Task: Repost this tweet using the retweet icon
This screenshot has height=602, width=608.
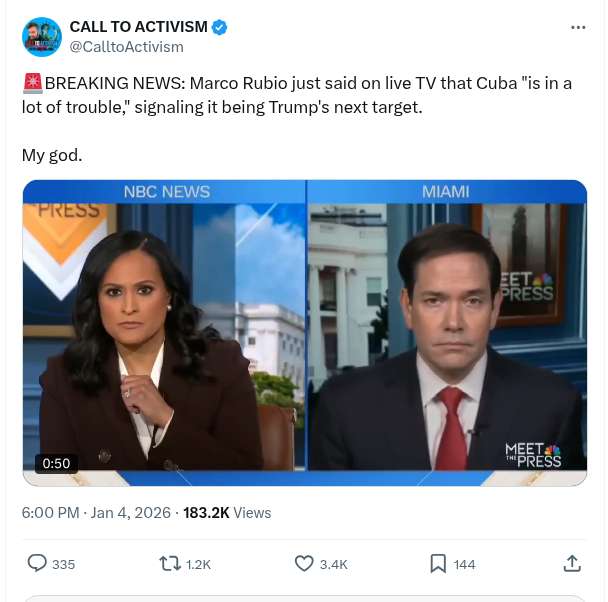Action: coord(170,564)
